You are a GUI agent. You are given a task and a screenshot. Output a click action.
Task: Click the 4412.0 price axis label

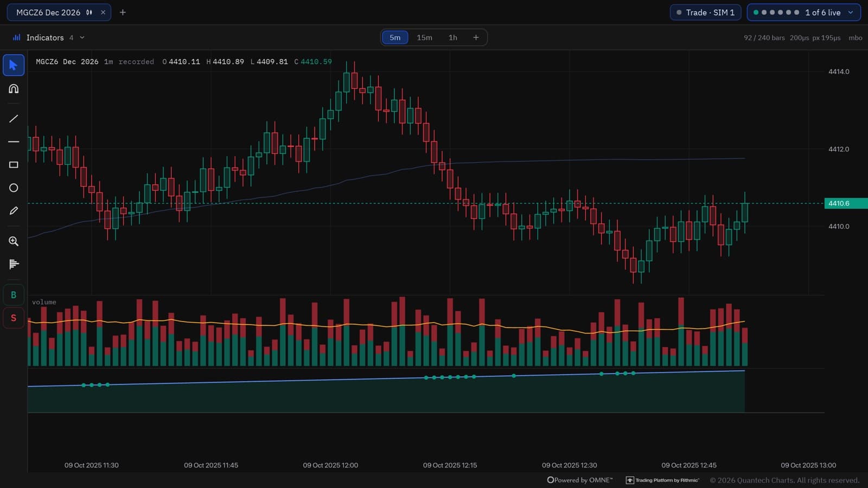tap(839, 149)
